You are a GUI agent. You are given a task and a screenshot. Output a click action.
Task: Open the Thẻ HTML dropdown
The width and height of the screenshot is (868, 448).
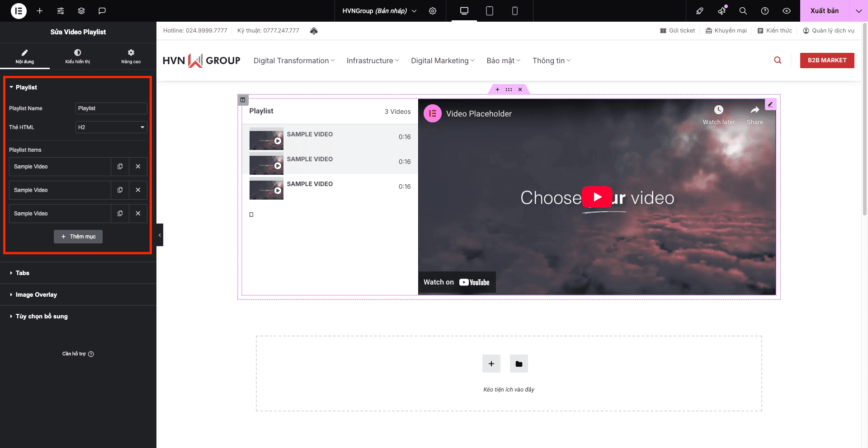(x=111, y=127)
